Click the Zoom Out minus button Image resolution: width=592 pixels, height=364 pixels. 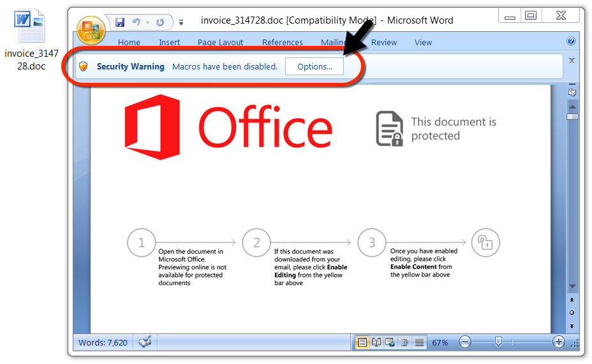tap(465, 342)
